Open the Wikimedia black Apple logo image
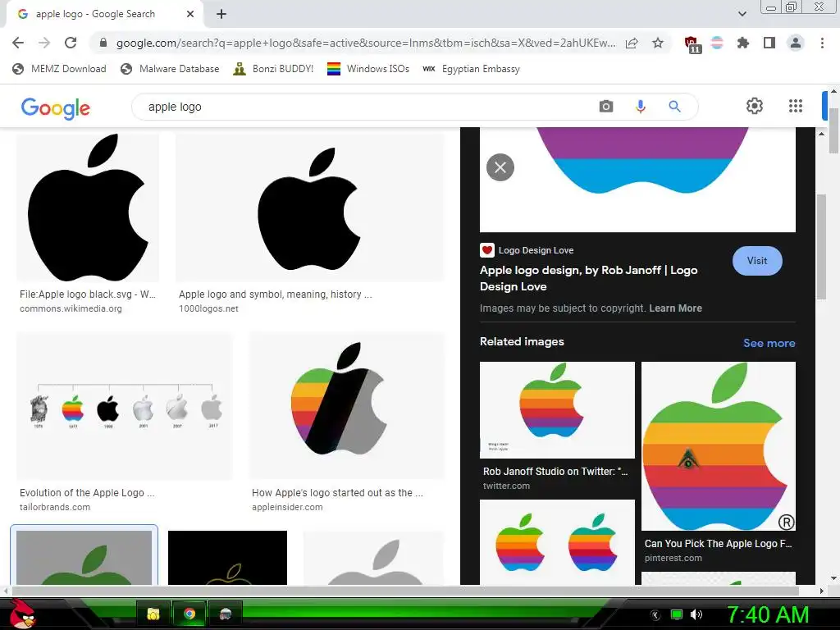 pyautogui.click(x=88, y=208)
